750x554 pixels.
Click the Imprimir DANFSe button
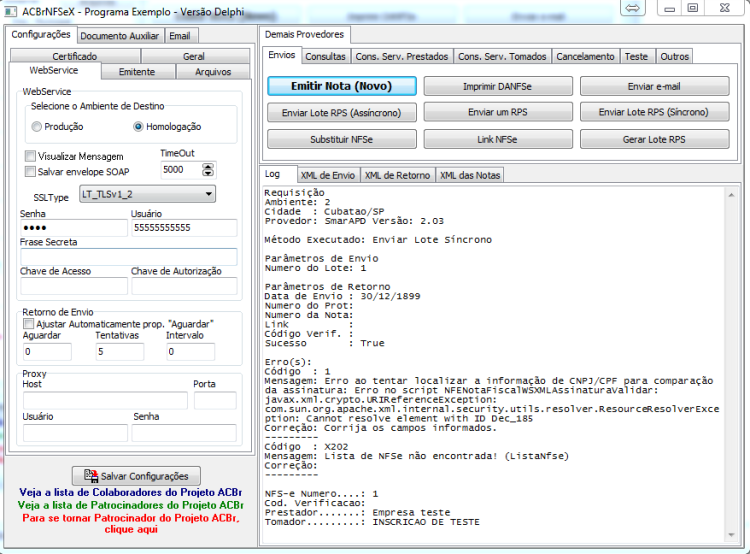(497, 86)
